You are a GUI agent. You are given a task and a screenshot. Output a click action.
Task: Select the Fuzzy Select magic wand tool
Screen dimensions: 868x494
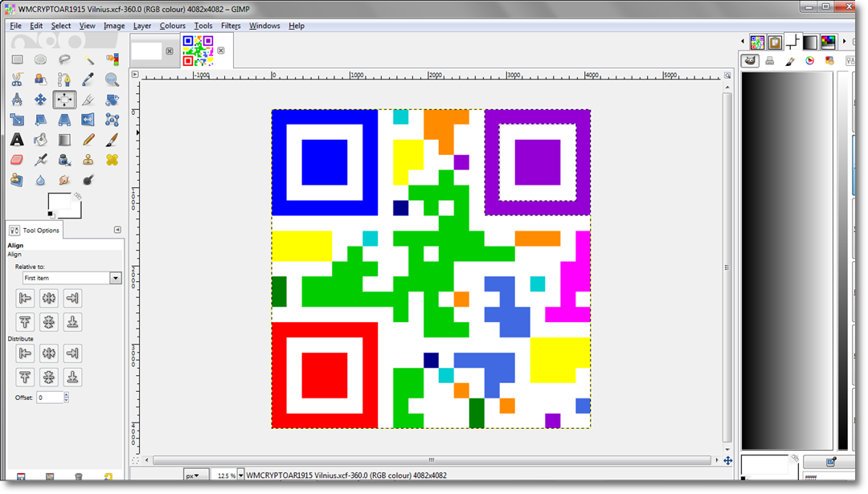point(88,59)
